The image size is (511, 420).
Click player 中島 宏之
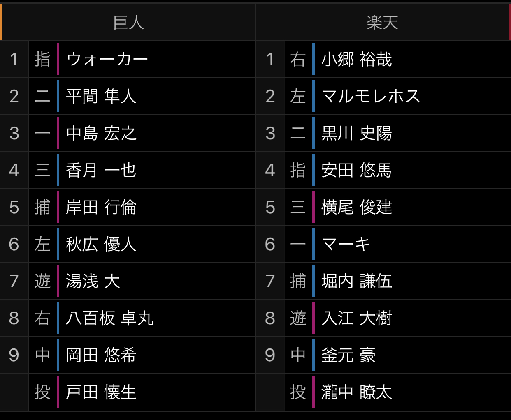101,133
